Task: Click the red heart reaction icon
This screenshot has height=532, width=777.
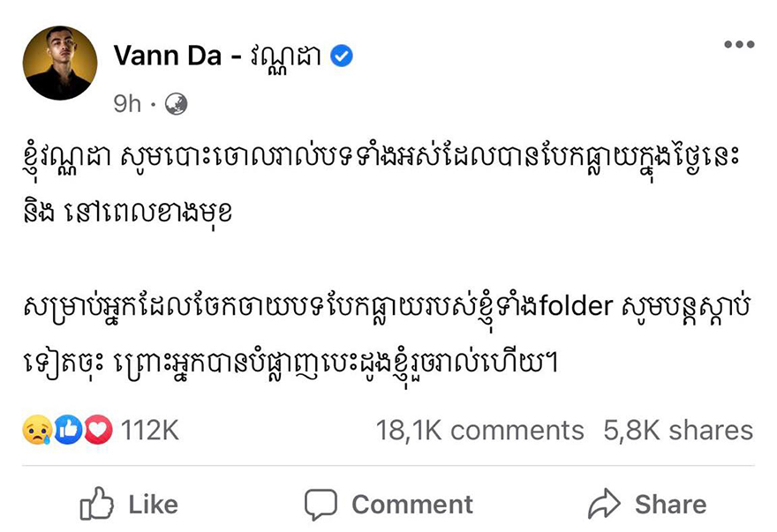Action: [x=97, y=431]
